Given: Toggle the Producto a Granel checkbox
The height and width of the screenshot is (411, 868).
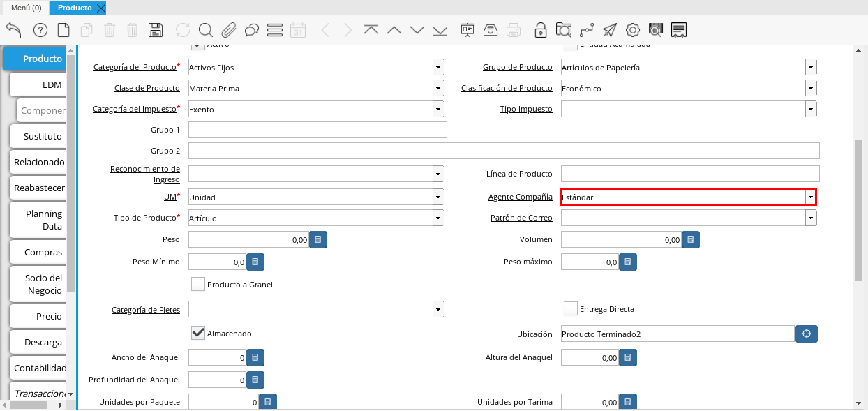Looking at the screenshot, I should point(198,284).
